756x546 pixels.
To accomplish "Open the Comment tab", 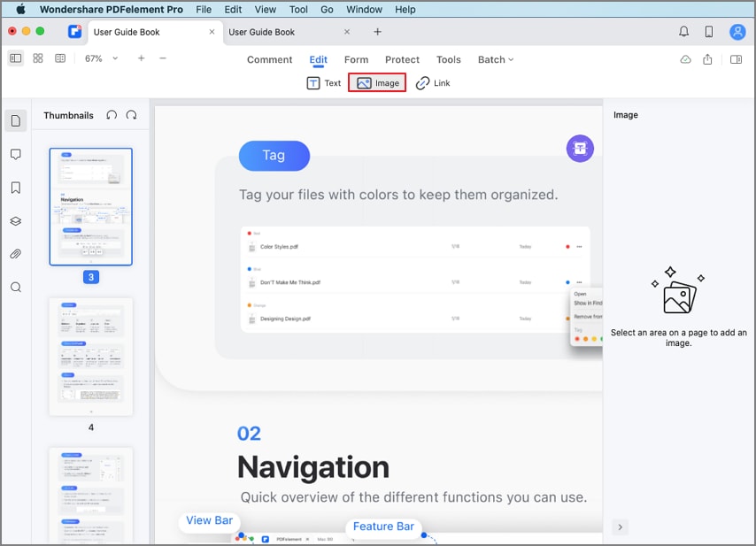I will (269, 60).
